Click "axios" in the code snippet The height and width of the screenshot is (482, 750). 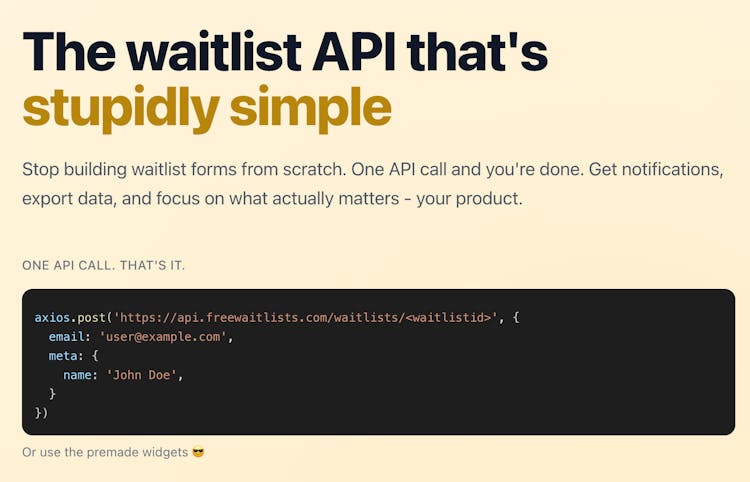point(52,317)
